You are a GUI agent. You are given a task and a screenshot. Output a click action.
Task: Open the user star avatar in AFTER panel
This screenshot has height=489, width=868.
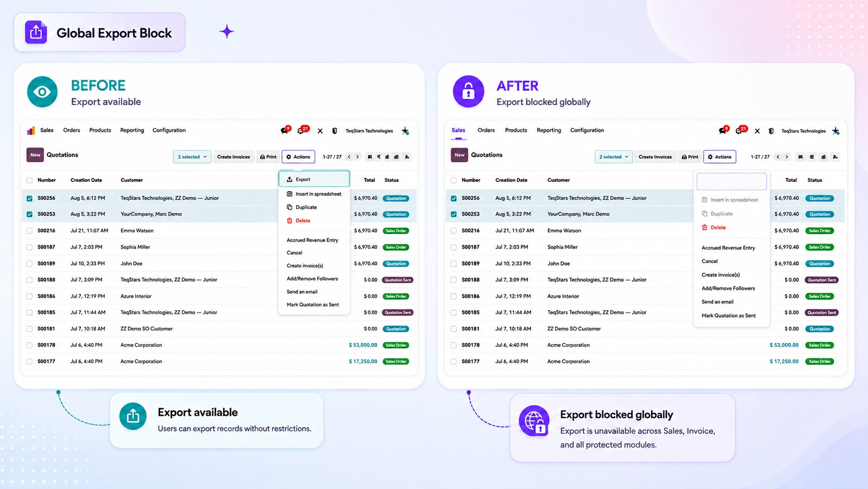point(836,131)
